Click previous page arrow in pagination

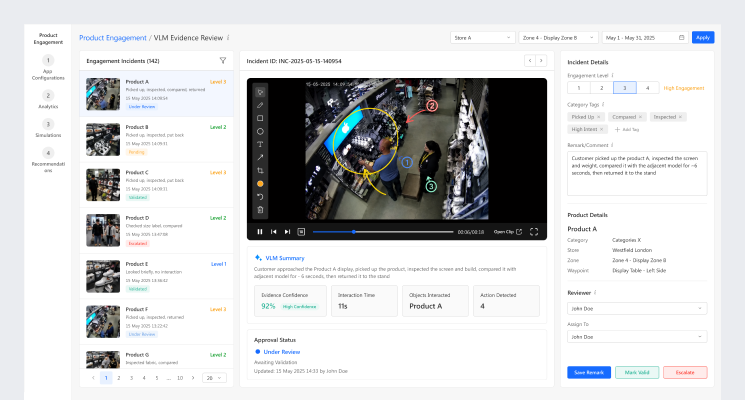point(93,378)
